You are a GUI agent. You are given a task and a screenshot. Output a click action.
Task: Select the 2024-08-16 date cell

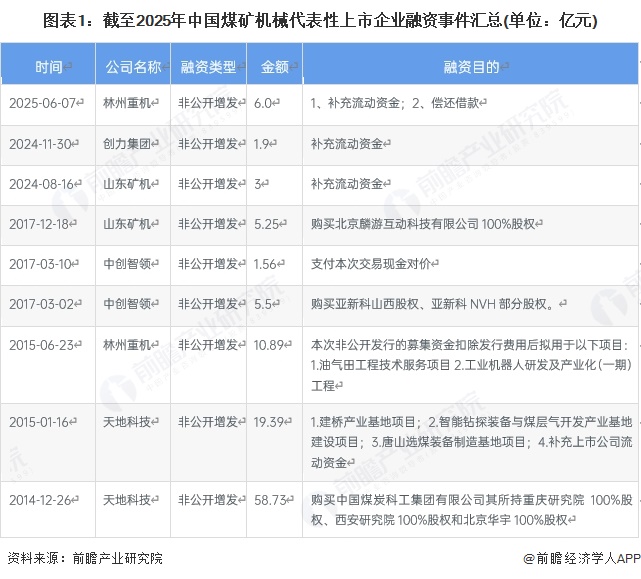41,184
